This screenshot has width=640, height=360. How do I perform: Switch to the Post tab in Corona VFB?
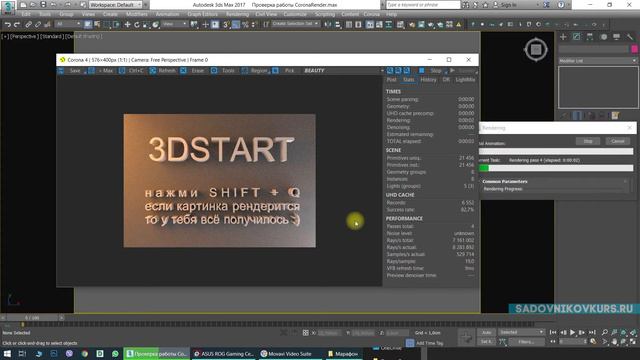(x=391, y=80)
